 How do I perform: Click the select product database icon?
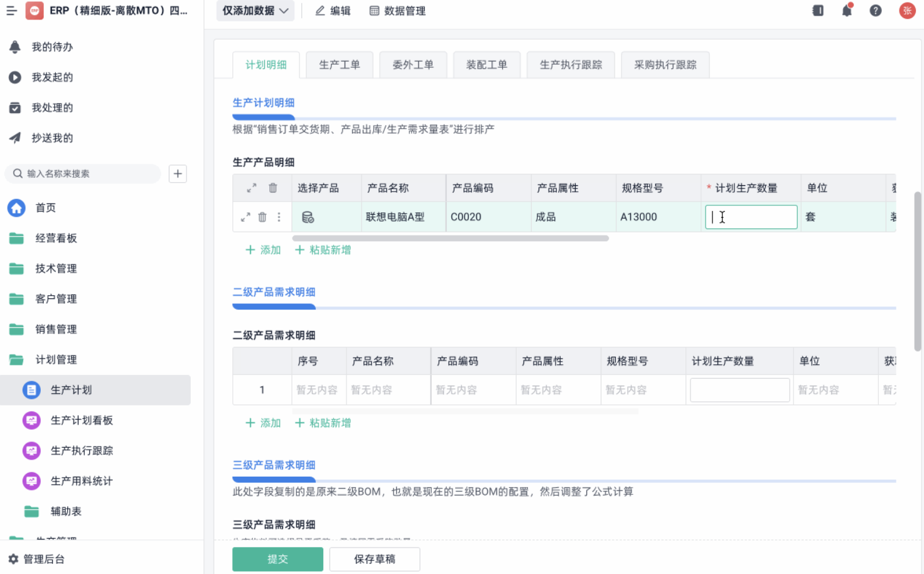tap(308, 217)
